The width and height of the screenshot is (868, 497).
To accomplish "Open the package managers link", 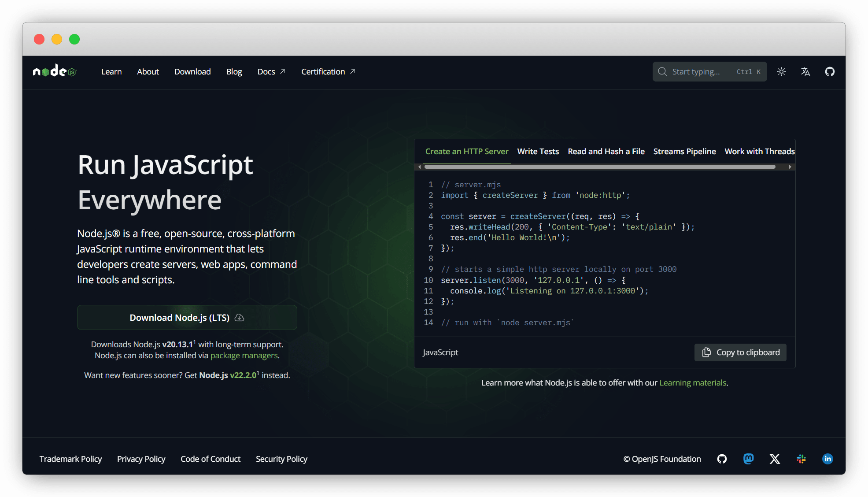I will (x=244, y=355).
